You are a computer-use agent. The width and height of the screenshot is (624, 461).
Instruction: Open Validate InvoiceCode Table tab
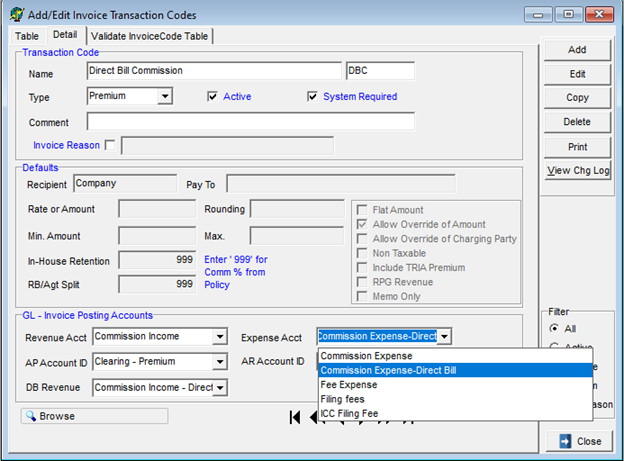pos(149,36)
